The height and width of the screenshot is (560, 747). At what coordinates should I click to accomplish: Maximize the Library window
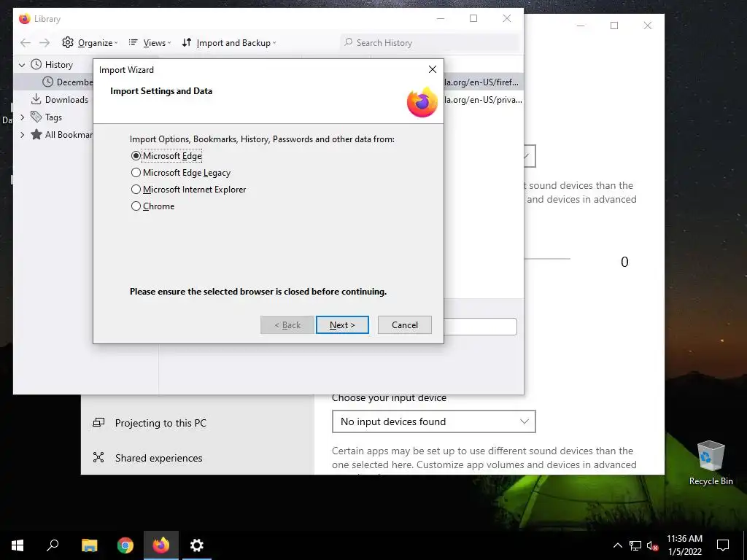[x=473, y=18]
